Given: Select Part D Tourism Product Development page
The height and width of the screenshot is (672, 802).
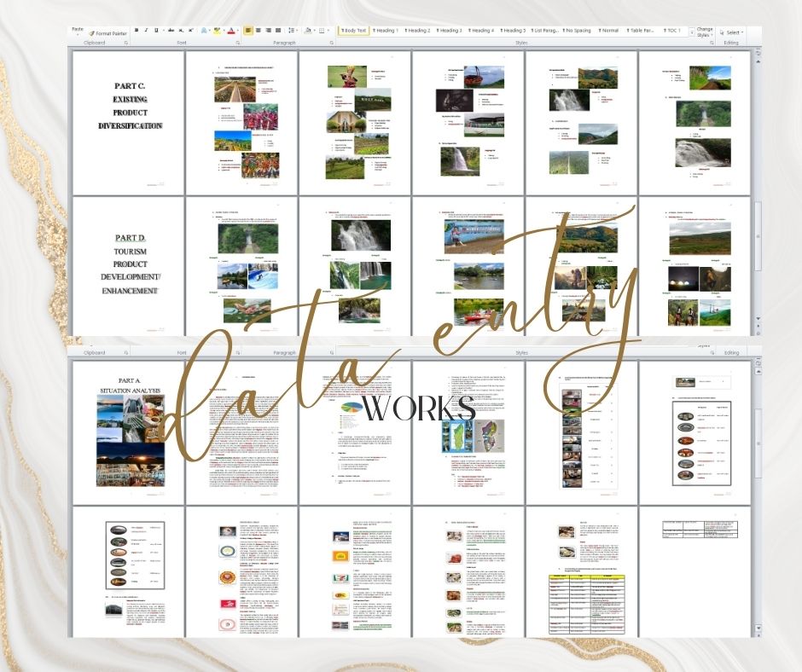Looking at the screenshot, I should pyautogui.click(x=128, y=266).
